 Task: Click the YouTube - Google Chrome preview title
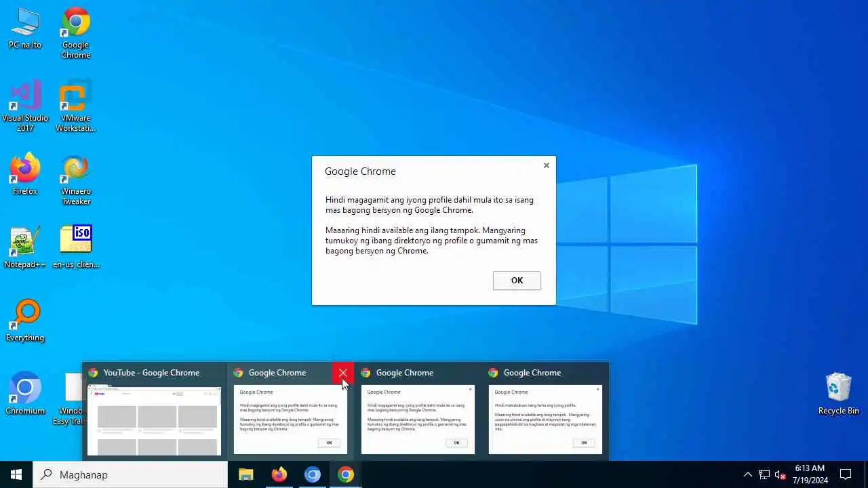click(151, 373)
